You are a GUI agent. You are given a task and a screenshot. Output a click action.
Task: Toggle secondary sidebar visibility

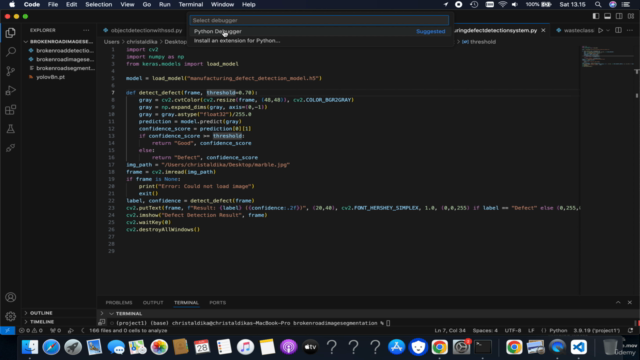click(619, 16)
